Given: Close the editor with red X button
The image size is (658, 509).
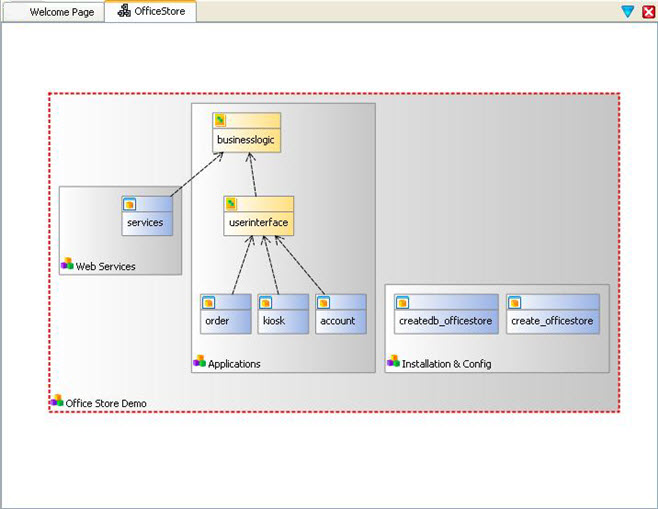Looking at the screenshot, I should coord(648,12).
